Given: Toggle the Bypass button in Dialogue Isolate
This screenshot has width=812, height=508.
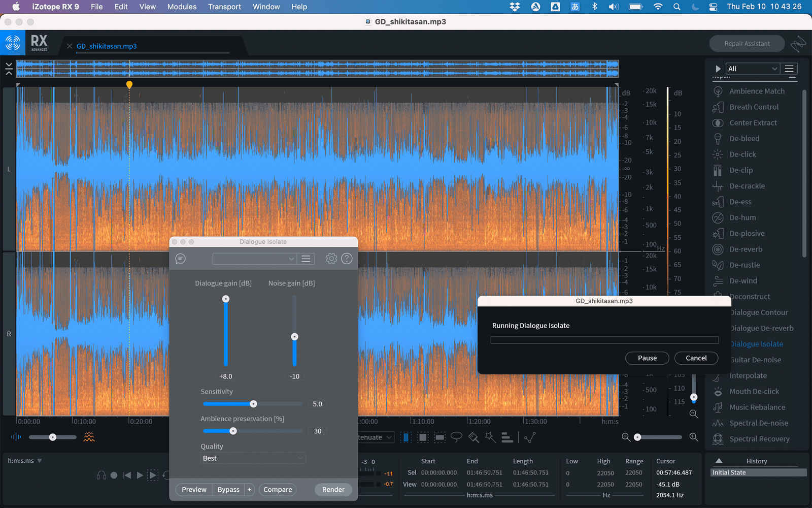Looking at the screenshot, I should (228, 489).
